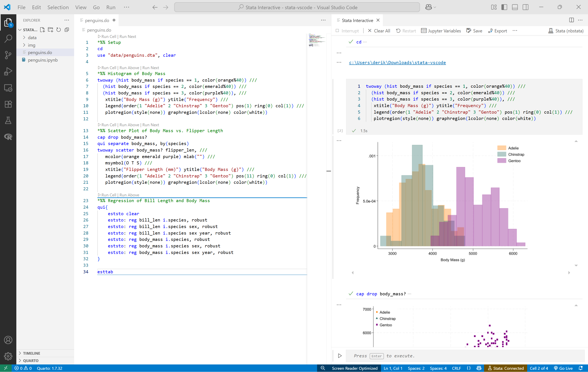This screenshot has width=588, height=372.
Task: Click the command center search box
Action: click(x=297, y=7)
